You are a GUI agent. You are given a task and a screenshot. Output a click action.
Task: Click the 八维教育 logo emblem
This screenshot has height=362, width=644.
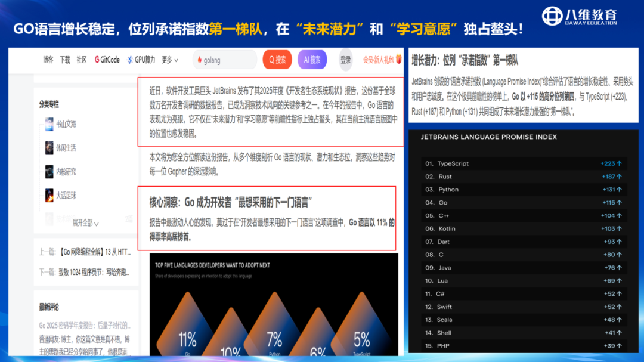[x=554, y=16]
